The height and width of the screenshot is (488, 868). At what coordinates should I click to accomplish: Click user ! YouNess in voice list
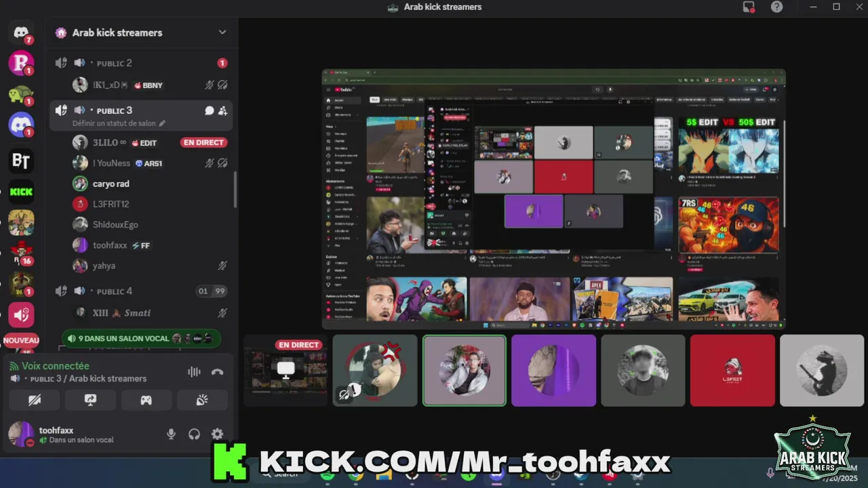point(141,163)
